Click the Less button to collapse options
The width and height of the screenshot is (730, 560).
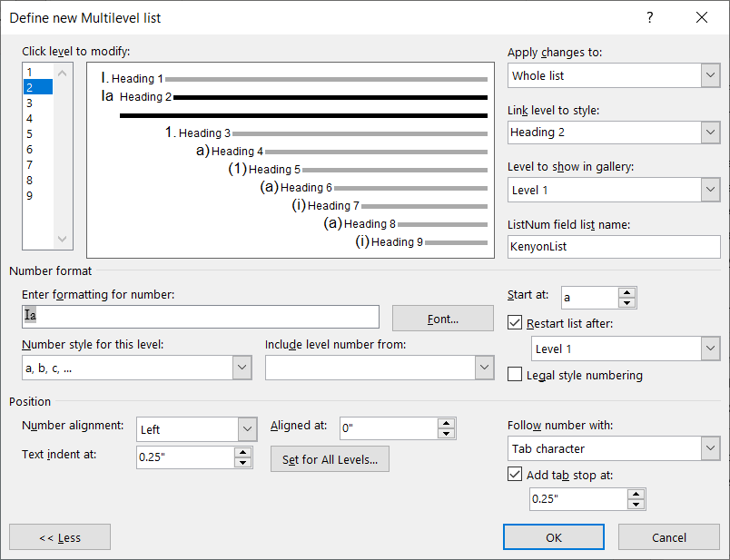pyautogui.click(x=60, y=537)
